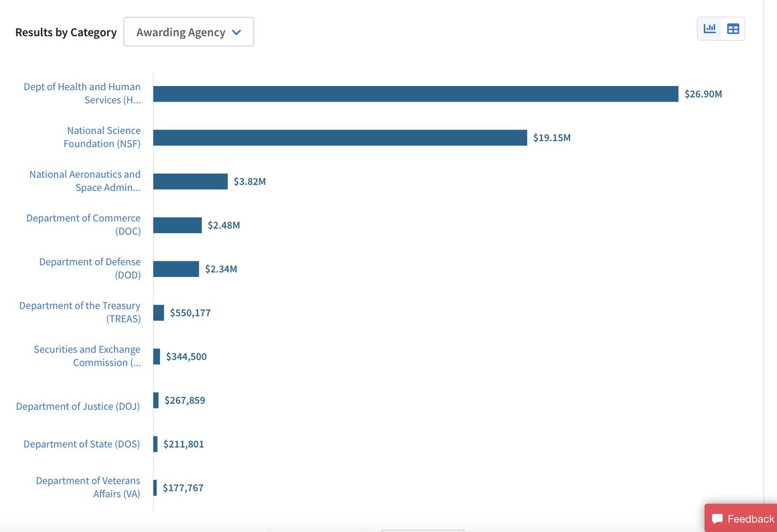Open Department of Commerce (DOC) link
The width and height of the screenshot is (777, 532).
point(84,225)
